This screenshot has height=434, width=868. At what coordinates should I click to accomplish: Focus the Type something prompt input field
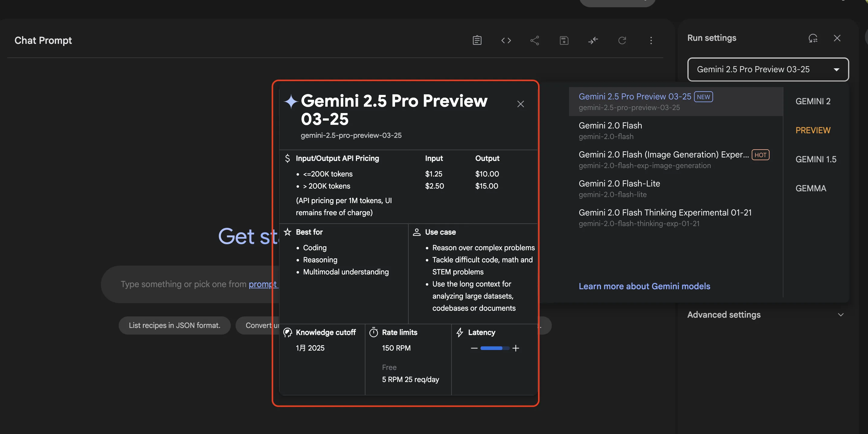tap(190, 284)
